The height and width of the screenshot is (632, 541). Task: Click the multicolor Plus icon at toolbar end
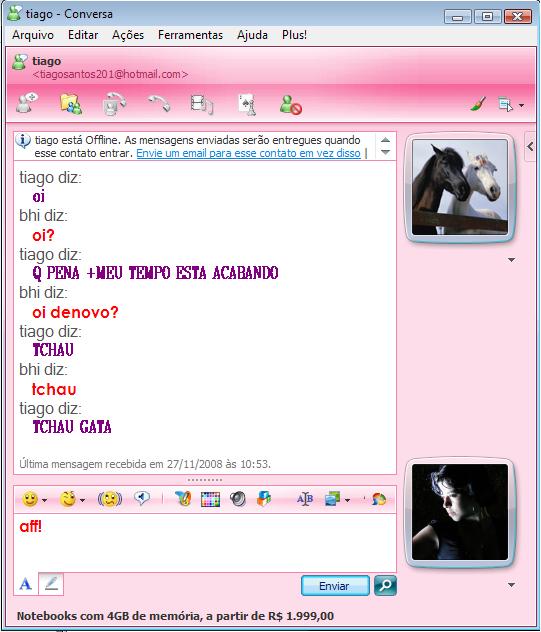pos(379,499)
